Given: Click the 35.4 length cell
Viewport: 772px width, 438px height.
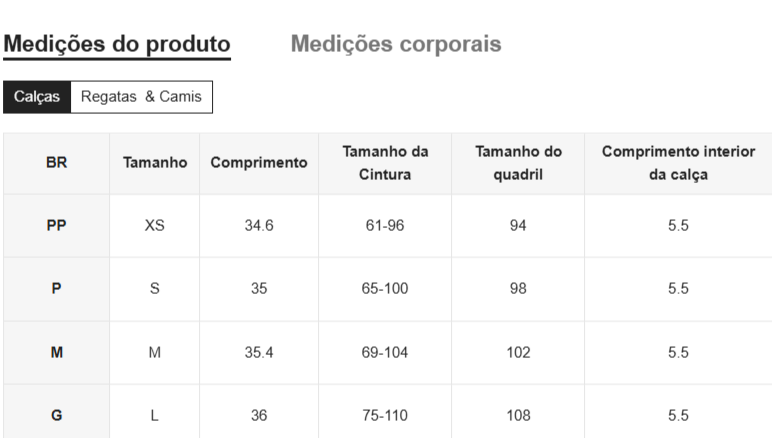Looking at the screenshot, I should [x=259, y=352].
